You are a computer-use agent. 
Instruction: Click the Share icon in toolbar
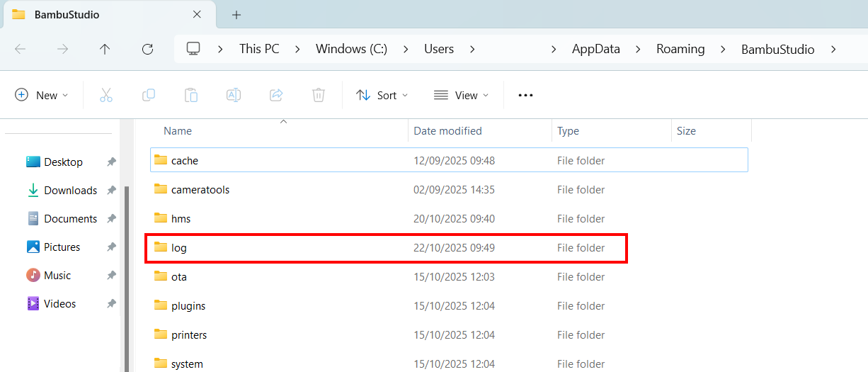276,95
